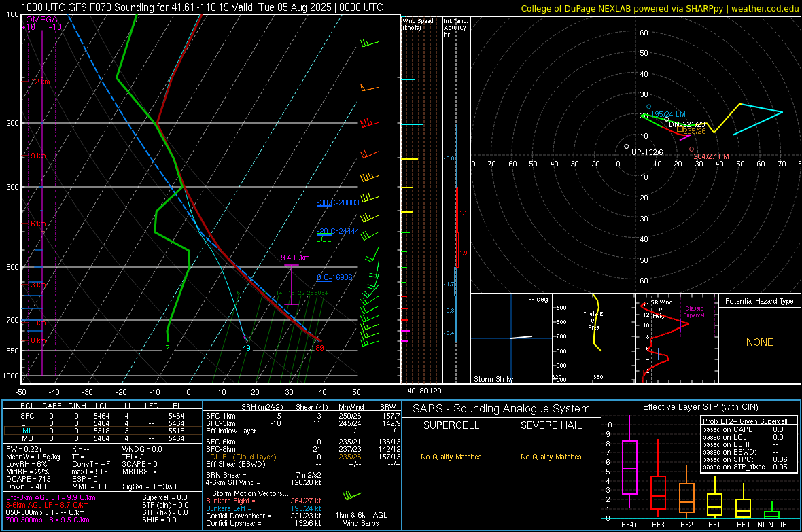The height and width of the screenshot is (532, 802).
Task: Click the -20 C=24444' level label
Action: click(338, 231)
